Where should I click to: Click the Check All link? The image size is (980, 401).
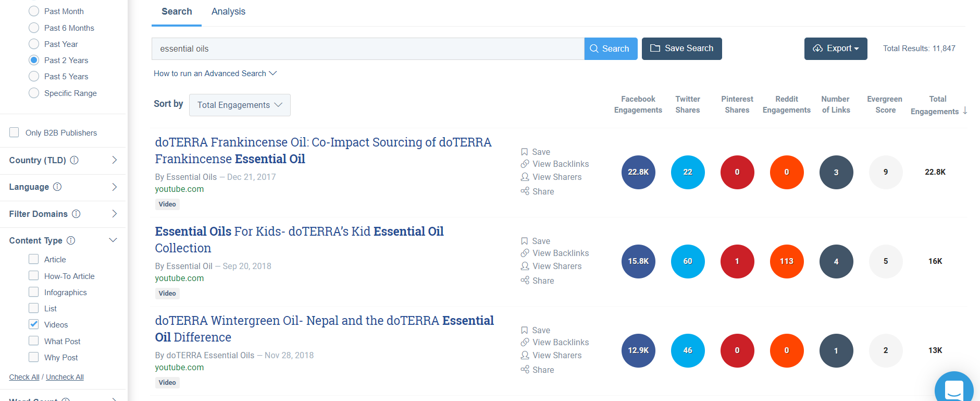24,377
